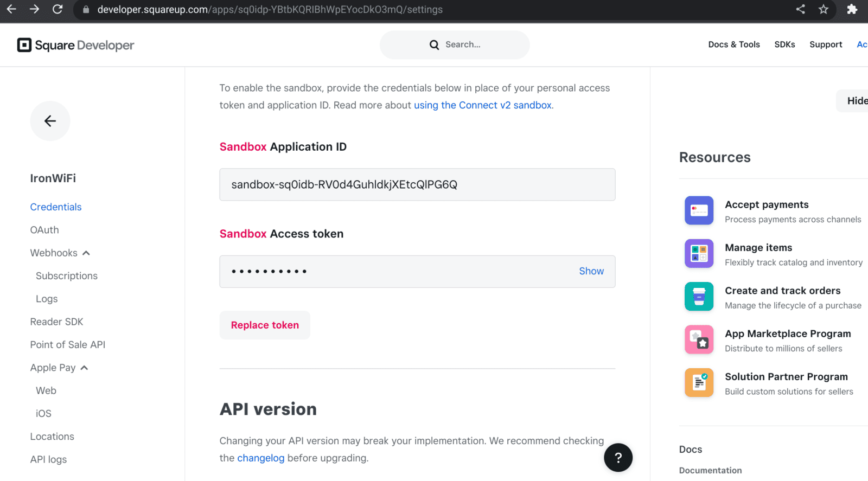Select Credentials in the sidebar

pos(56,207)
